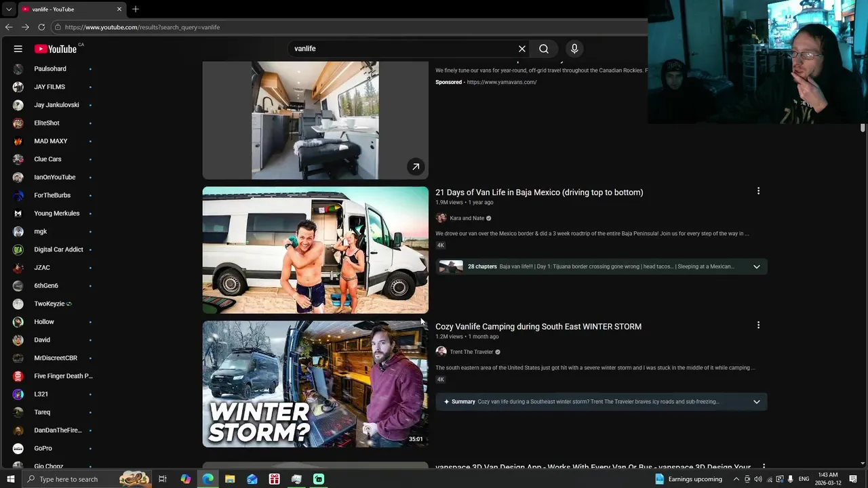Click Trent The Traveler channel name
The height and width of the screenshot is (488, 868).
pos(471,352)
